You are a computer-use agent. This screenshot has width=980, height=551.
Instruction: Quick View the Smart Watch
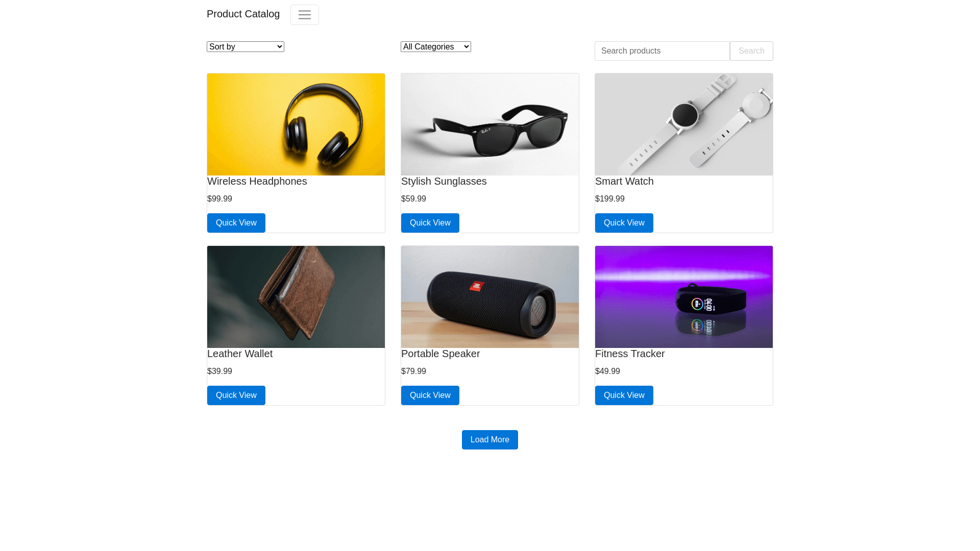pos(624,223)
